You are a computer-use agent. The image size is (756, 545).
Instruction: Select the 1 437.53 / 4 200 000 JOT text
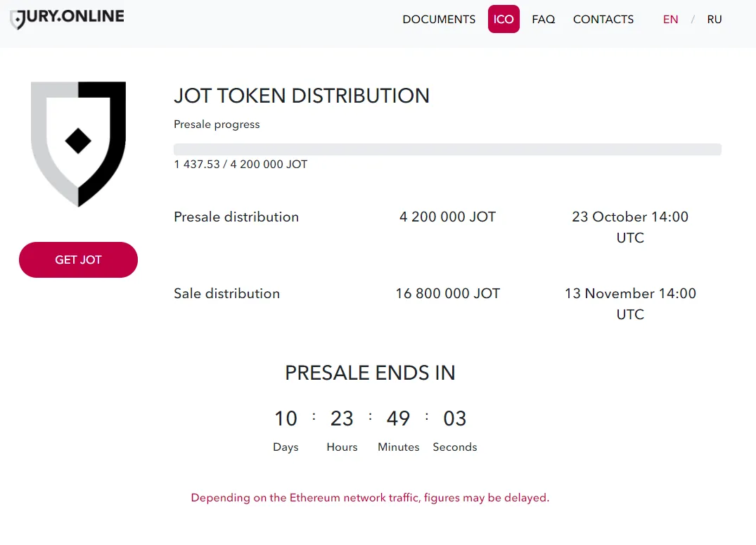pos(240,165)
